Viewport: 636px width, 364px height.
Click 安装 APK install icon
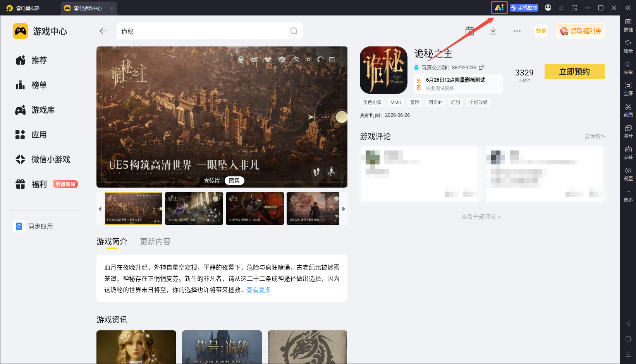point(628,153)
